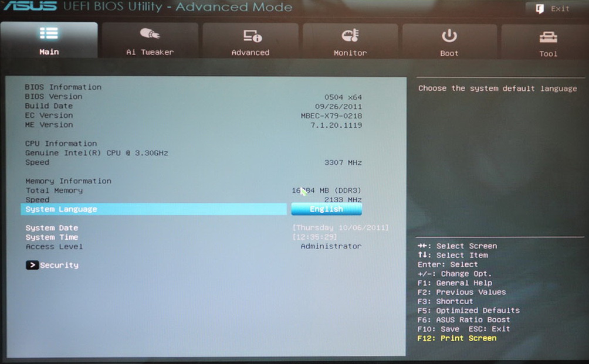Click the 7.1.20.1119 value

point(336,125)
